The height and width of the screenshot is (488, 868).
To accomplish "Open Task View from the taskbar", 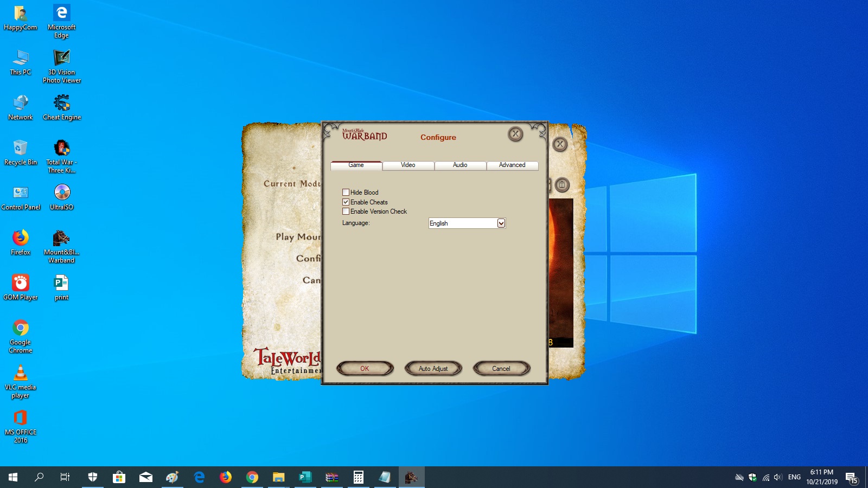I will (65, 477).
